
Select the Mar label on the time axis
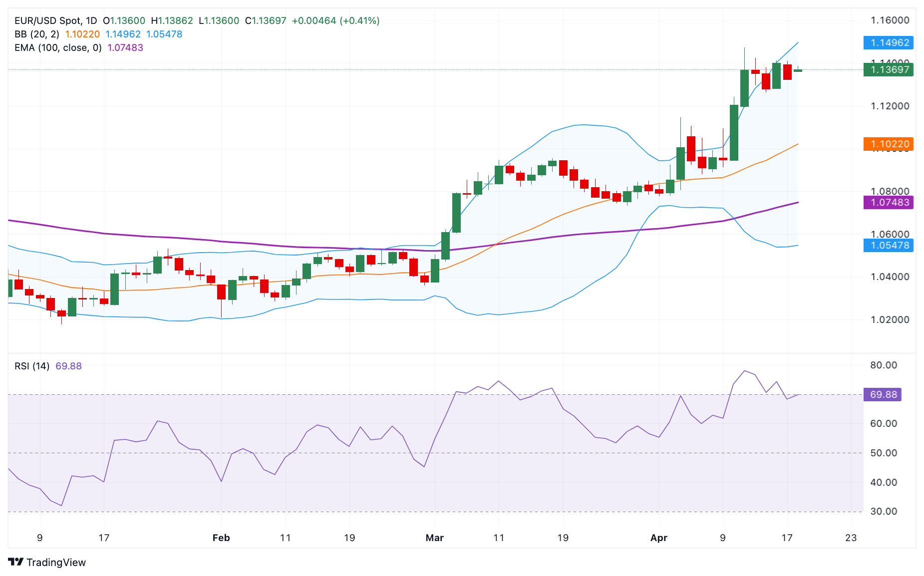(435, 538)
